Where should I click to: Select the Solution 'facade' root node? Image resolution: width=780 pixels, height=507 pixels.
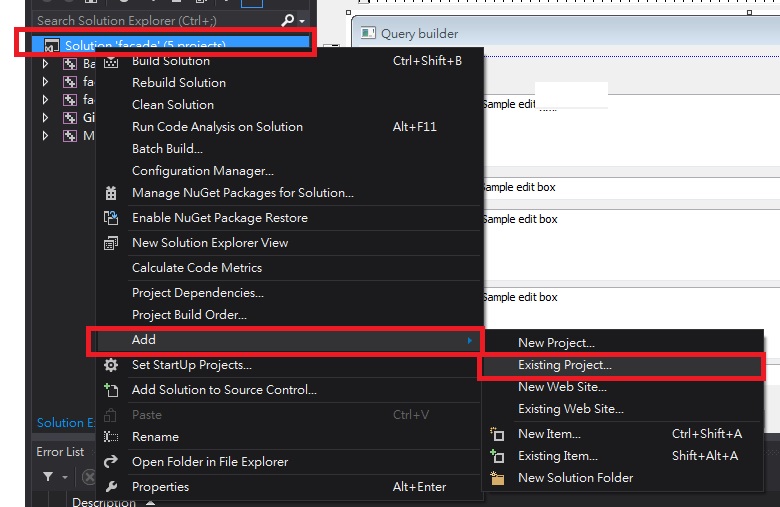tap(171, 44)
